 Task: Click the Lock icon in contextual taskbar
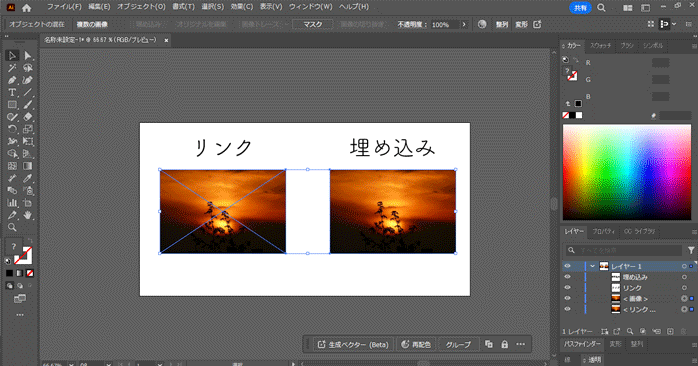click(504, 344)
